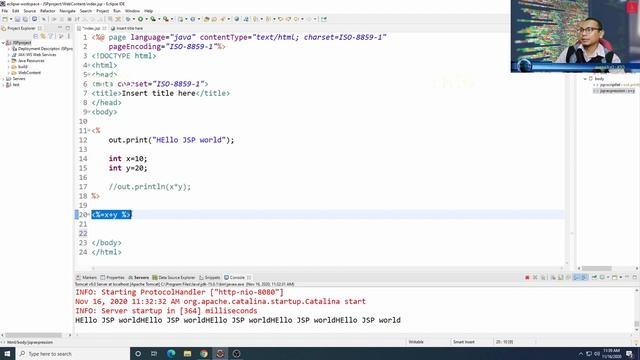640x360 pixels.
Task: Open the Properties tab
Action: [112, 278]
